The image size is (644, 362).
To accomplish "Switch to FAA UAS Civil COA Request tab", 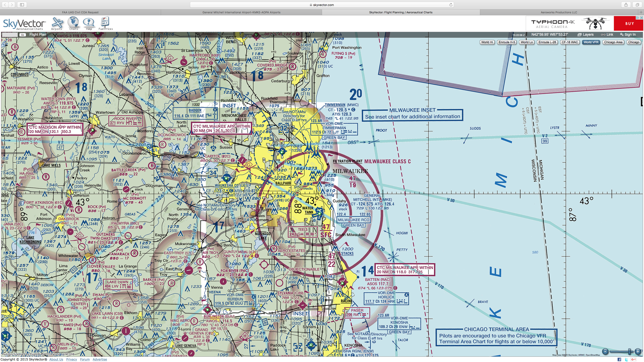I will pyautogui.click(x=80, y=12).
